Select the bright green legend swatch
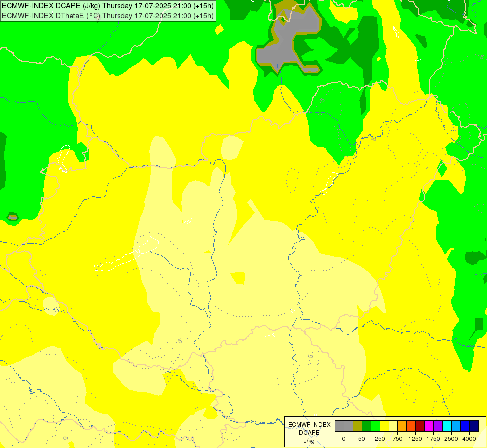 click(x=375, y=426)
